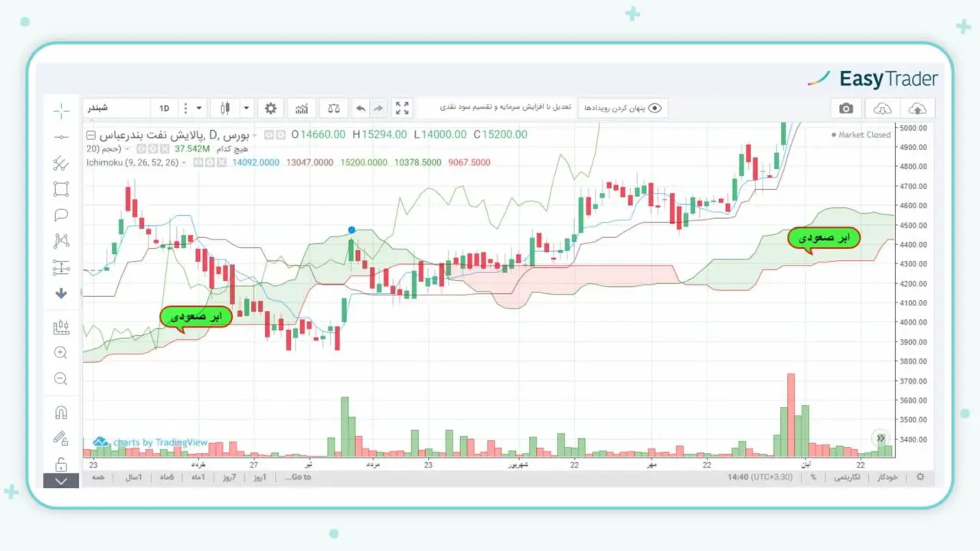This screenshot has width=980, height=551.
Task: Open the indicators chart icon in toolbar
Action: pos(302,109)
